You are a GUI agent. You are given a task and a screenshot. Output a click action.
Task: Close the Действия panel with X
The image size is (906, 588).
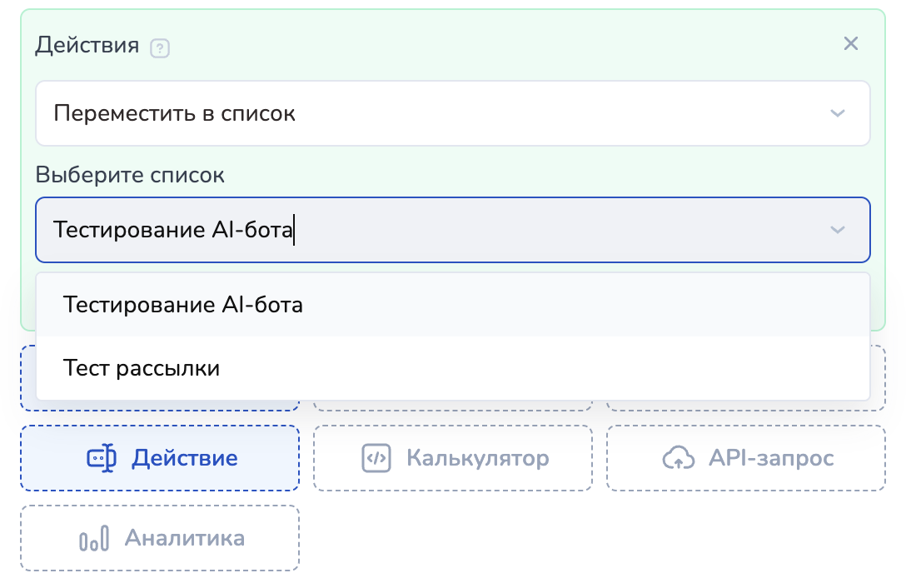[x=850, y=43]
